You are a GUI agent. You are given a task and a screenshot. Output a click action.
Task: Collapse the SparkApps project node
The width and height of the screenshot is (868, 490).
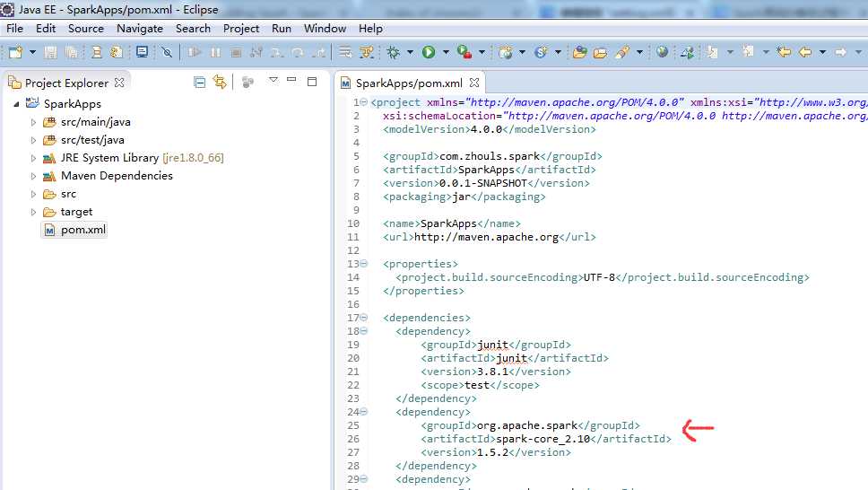[x=17, y=104]
